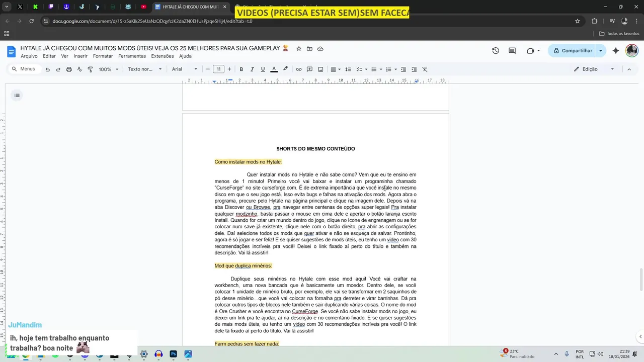Insert a link using the chain icon
This screenshot has width=644, height=362.
coord(299,69)
